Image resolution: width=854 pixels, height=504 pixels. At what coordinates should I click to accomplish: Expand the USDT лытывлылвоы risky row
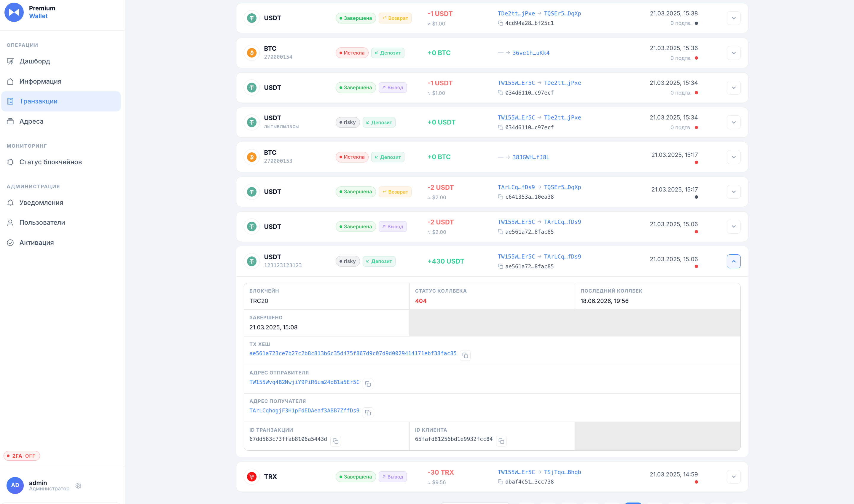coord(733,122)
